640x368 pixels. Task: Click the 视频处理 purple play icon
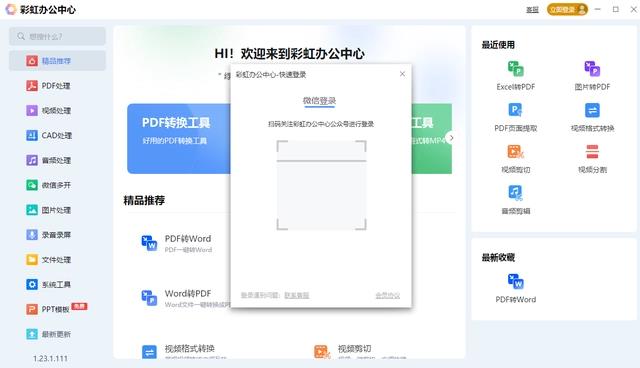pos(32,111)
